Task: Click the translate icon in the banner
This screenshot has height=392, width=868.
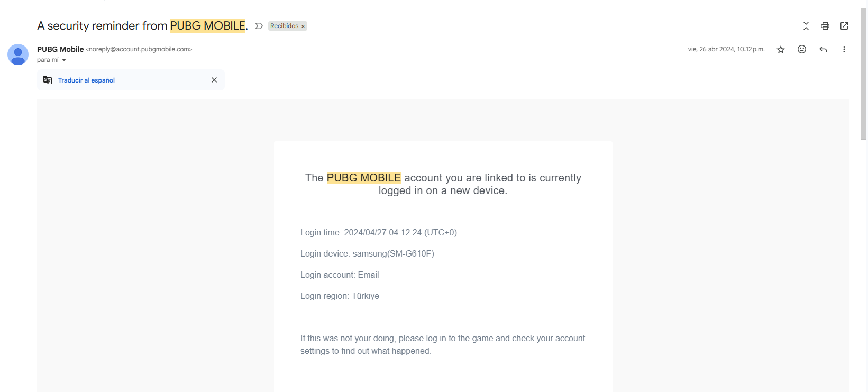Action: tap(48, 80)
